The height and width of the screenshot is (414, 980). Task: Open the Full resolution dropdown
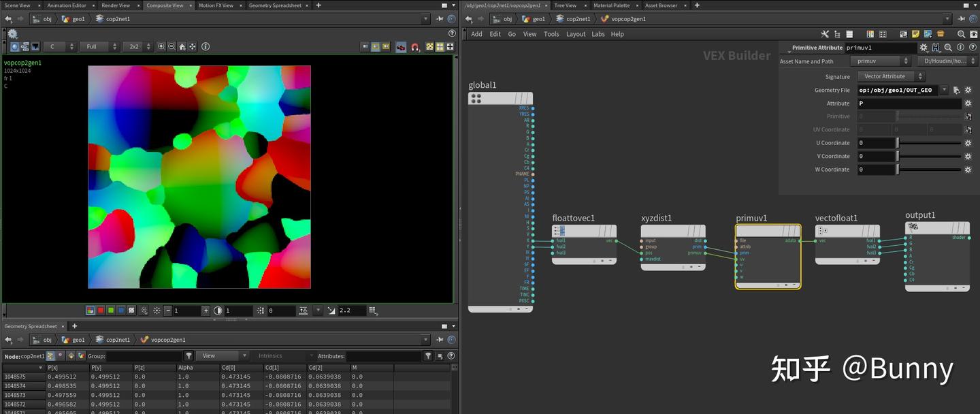[99, 47]
